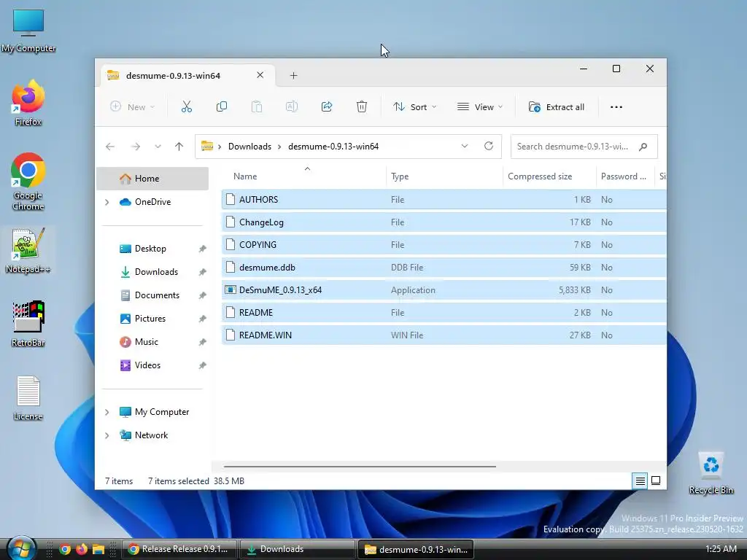Image resolution: width=747 pixels, height=560 pixels.
Task: Click desmume-0.9.13-win64 in breadcrumb
Action: pyautogui.click(x=333, y=147)
